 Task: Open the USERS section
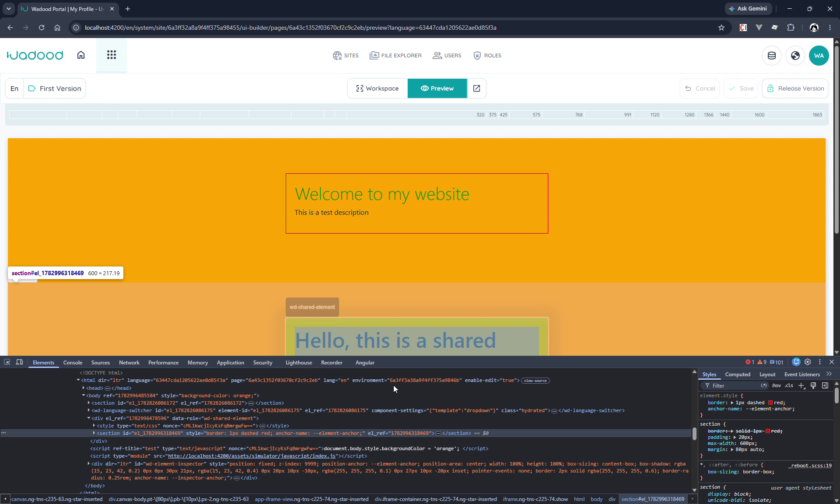coord(447,56)
